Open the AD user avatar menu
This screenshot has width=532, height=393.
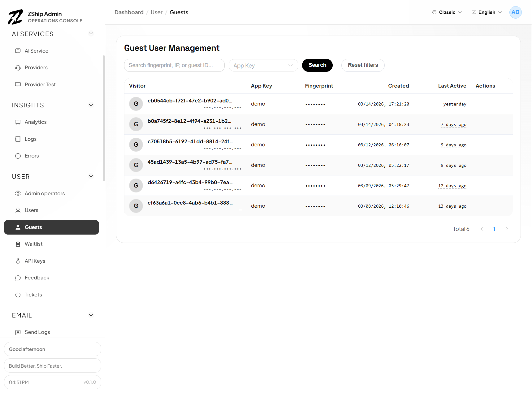coord(515,12)
